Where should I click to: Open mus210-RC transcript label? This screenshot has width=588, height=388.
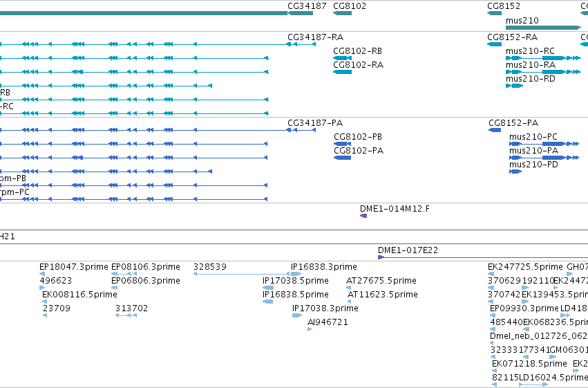[x=530, y=51]
